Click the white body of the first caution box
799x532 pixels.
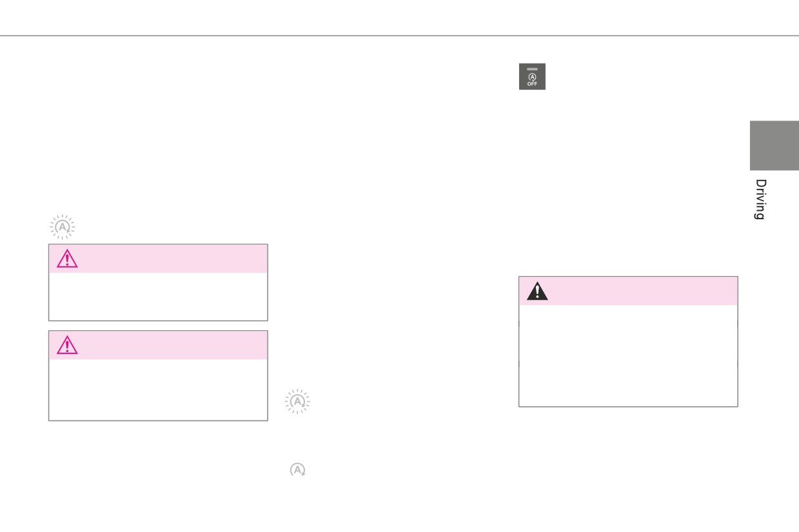click(158, 297)
